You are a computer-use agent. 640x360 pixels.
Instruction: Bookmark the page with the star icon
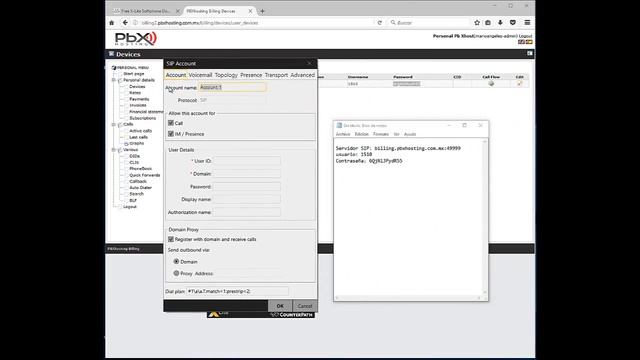(477, 23)
